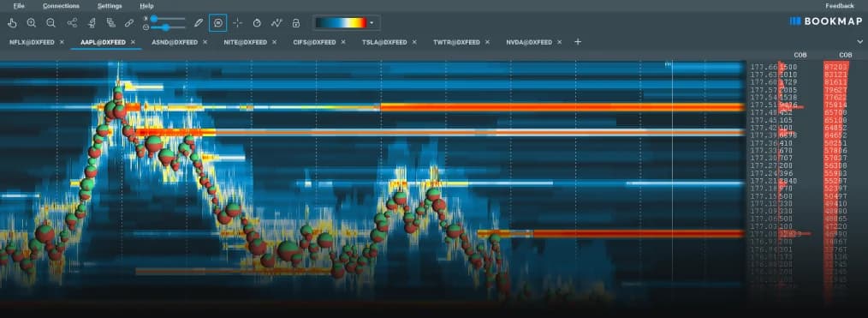Click the right COB column header

(x=845, y=56)
